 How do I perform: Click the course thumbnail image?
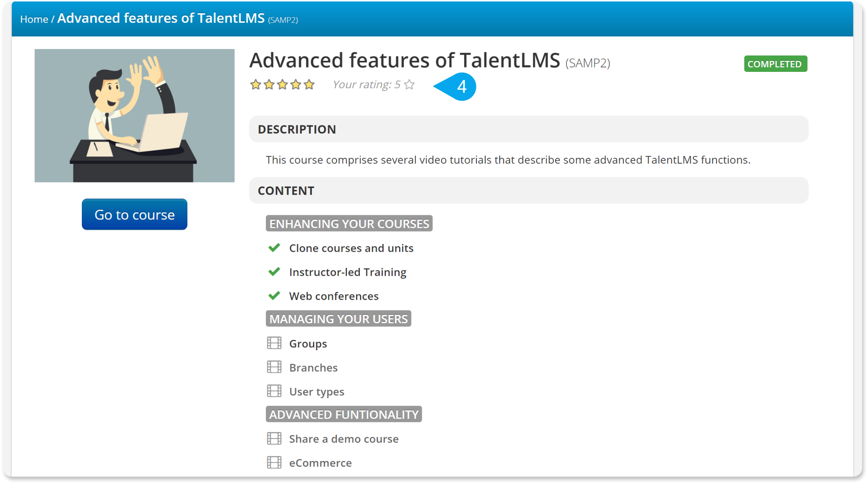tap(134, 116)
